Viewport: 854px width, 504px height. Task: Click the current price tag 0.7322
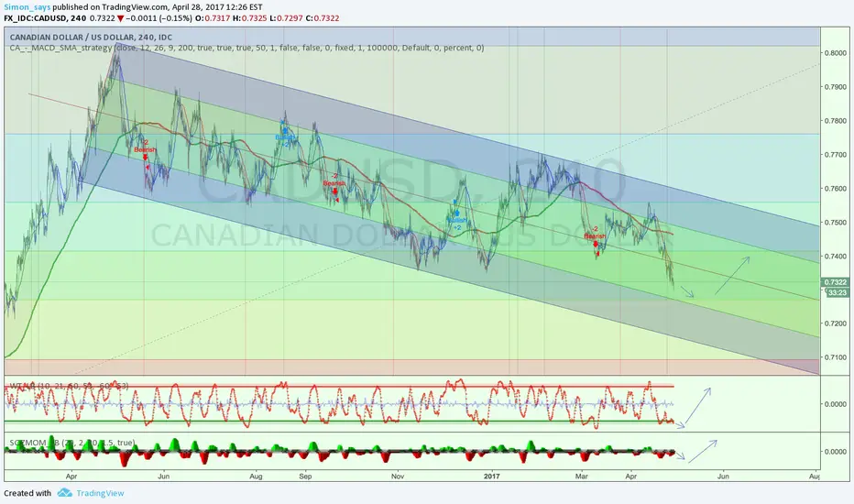[836, 282]
